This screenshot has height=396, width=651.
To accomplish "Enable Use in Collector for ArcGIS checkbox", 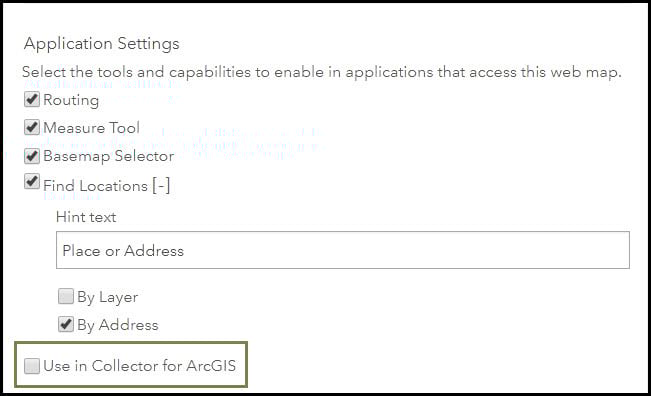I will click(32, 366).
